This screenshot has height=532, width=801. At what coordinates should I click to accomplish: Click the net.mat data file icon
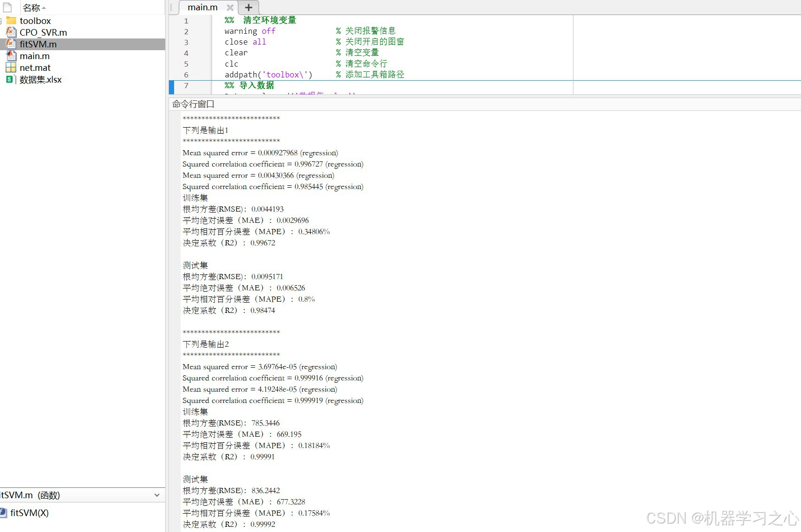(11, 68)
